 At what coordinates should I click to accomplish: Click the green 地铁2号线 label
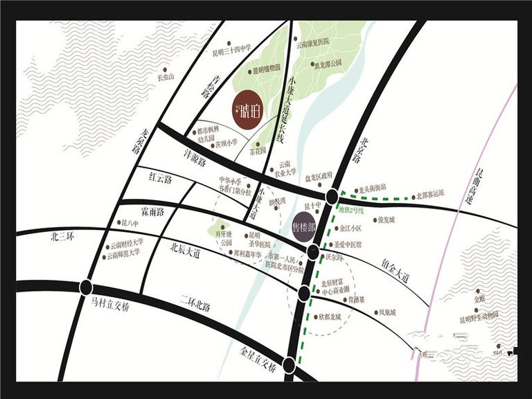355,208
